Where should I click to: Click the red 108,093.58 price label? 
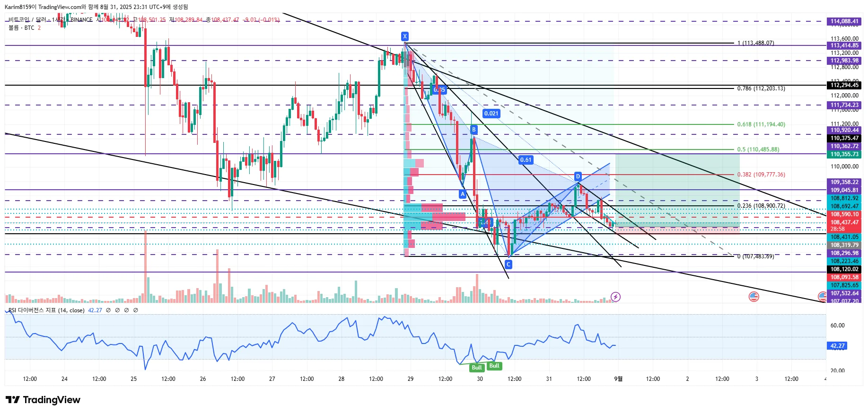pyautogui.click(x=844, y=277)
